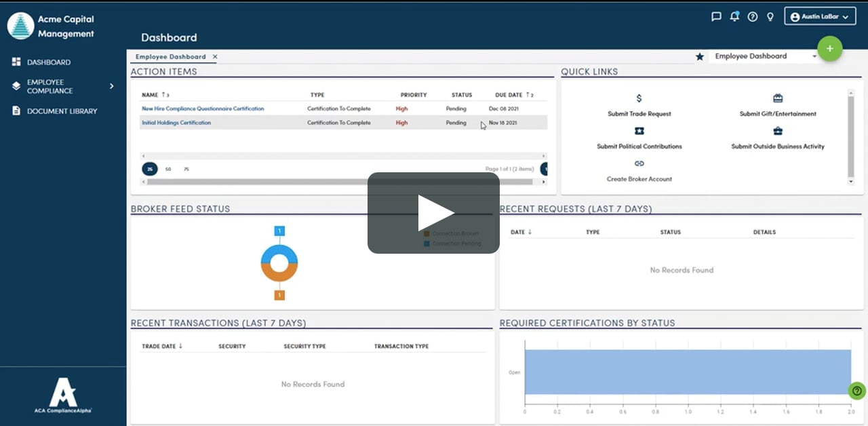This screenshot has width=868, height=426.
Task: Click the Document Library file icon
Action: click(16, 111)
